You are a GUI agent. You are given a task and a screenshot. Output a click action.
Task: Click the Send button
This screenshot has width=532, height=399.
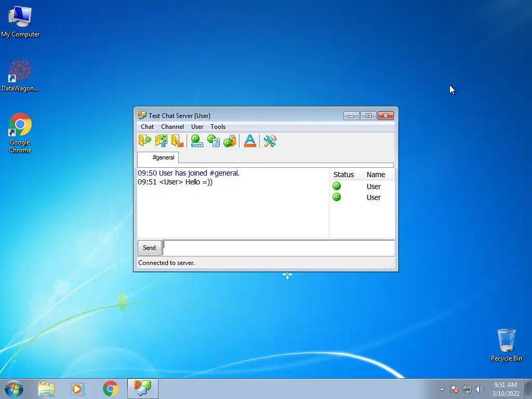149,248
